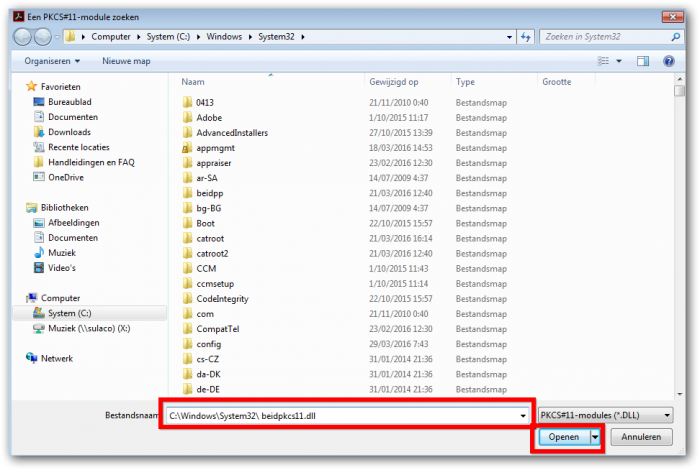Select the de-DE folder row

click(345, 389)
